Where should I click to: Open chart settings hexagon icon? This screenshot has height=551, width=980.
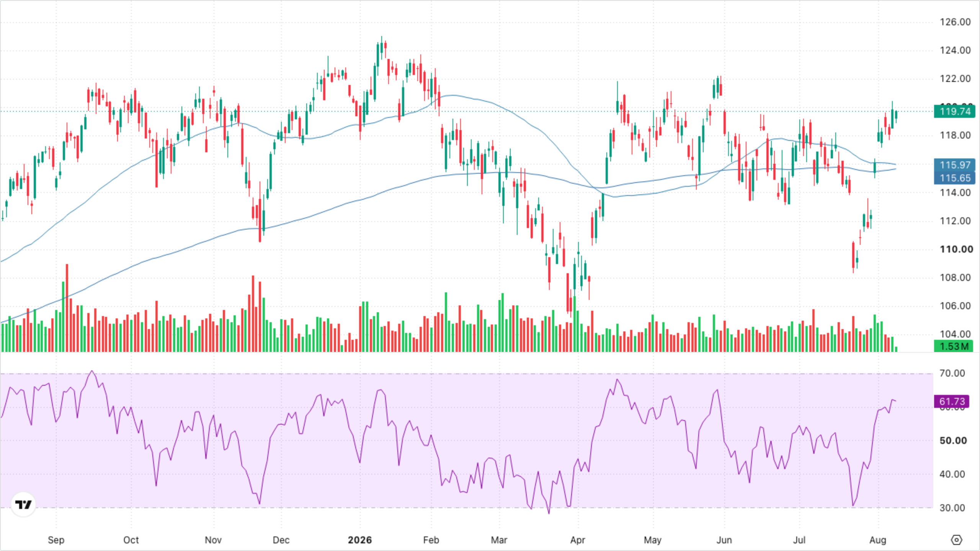(x=956, y=540)
